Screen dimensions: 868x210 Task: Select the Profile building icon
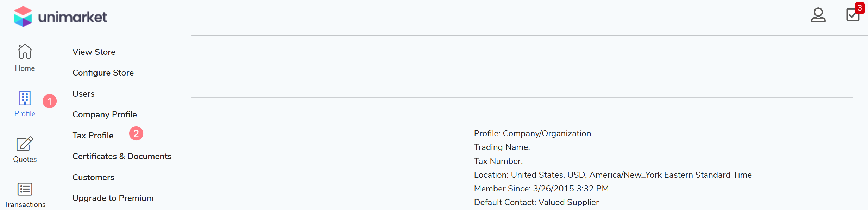coord(25,98)
